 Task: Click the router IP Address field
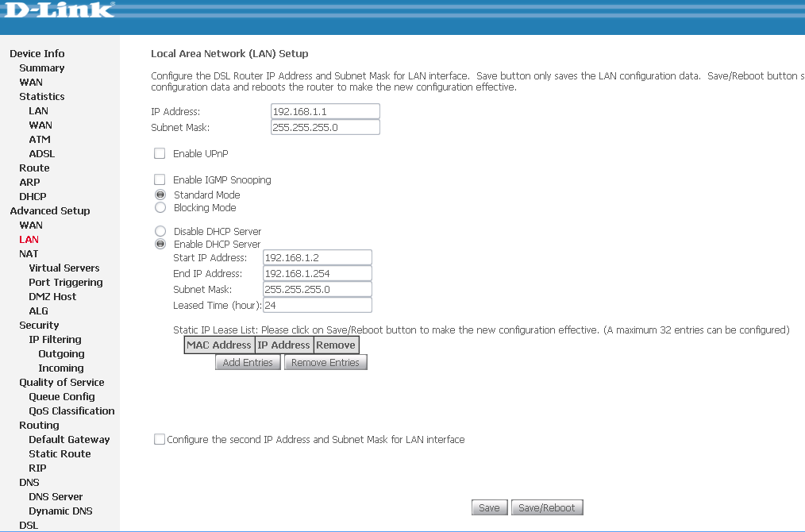point(325,111)
